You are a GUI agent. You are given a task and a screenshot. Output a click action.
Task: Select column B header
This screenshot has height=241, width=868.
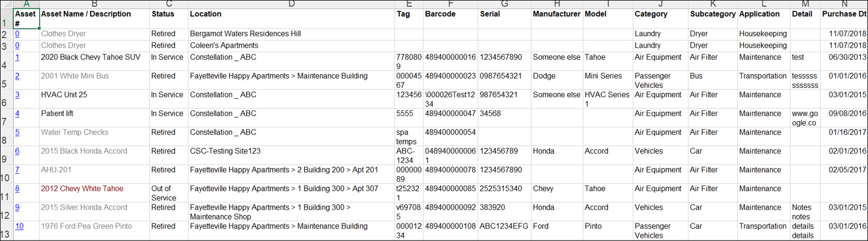(x=94, y=4)
